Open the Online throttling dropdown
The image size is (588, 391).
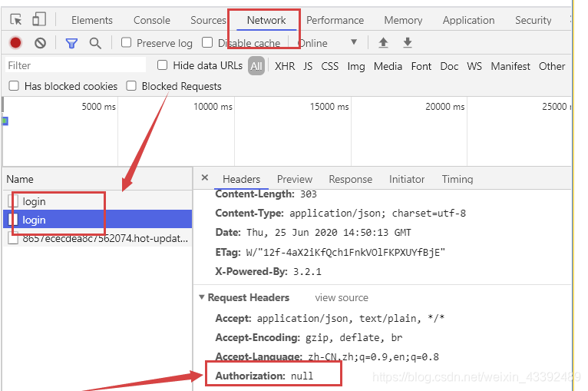[328, 43]
